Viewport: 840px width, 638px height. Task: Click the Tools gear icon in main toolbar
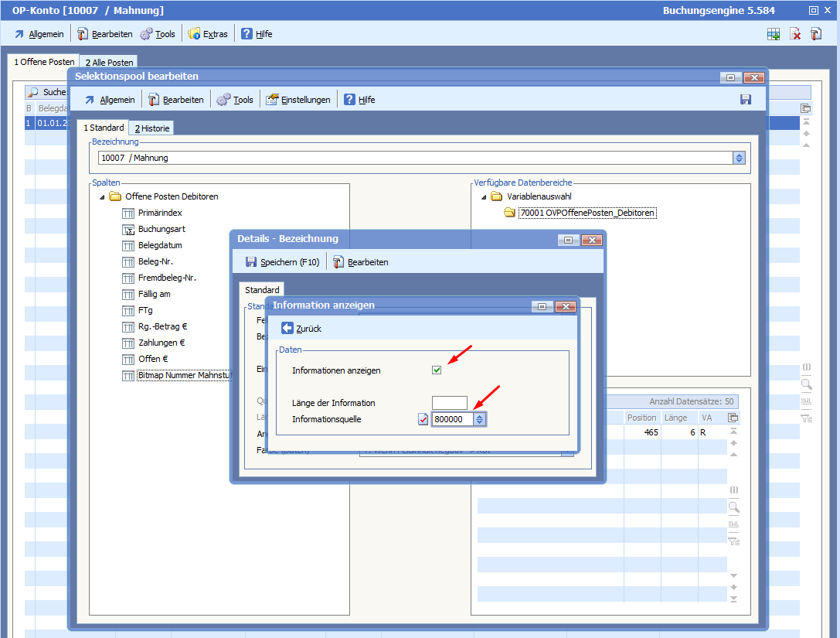coord(146,34)
